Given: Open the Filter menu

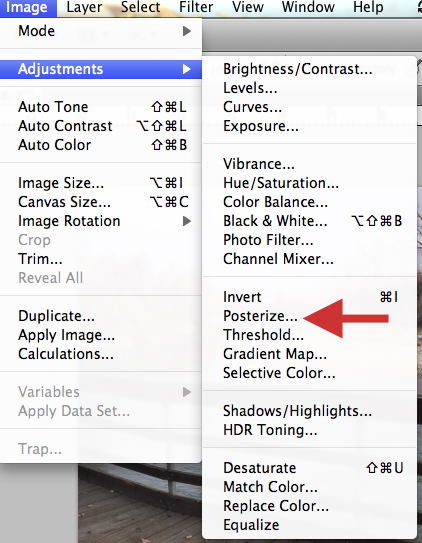Looking at the screenshot, I should (x=196, y=7).
